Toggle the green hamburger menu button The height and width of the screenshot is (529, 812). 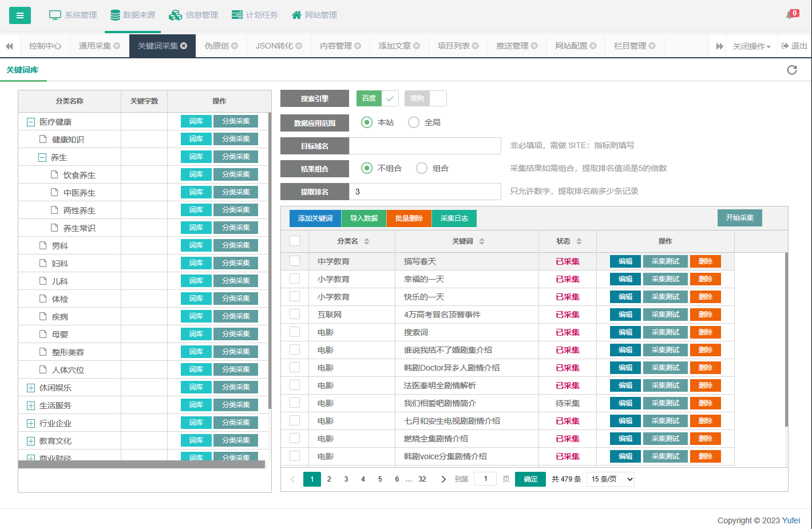20,15
